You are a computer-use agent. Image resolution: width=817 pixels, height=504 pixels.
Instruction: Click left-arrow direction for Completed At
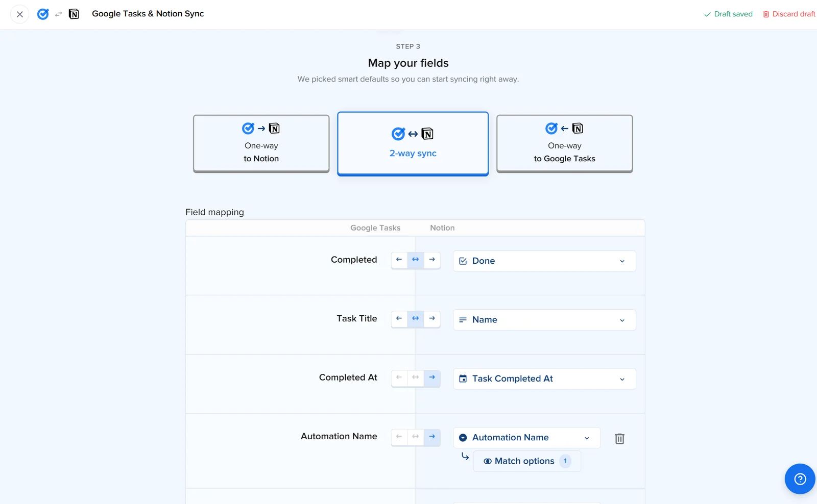click(x=399, y=377)
